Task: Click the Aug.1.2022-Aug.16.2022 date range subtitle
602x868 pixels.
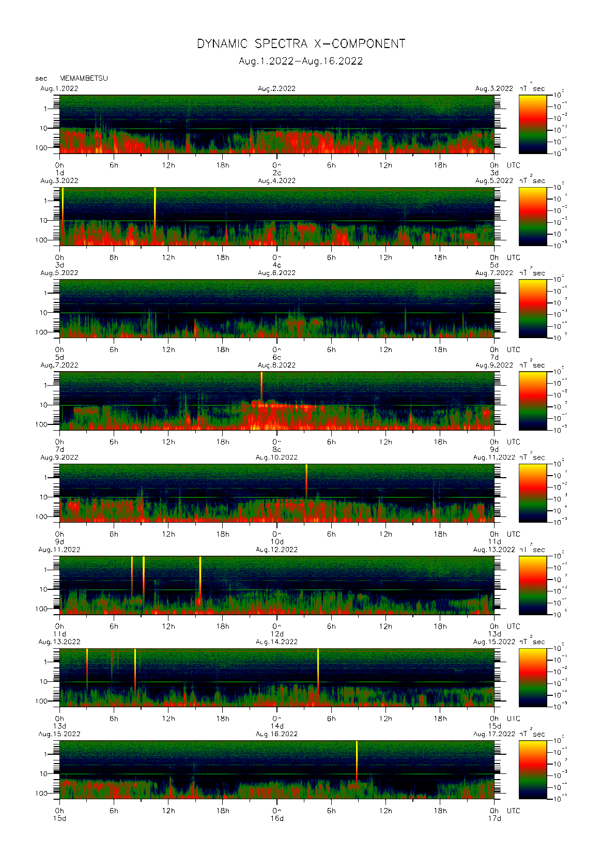Action: pyautogui.click(x=301, y=61)
